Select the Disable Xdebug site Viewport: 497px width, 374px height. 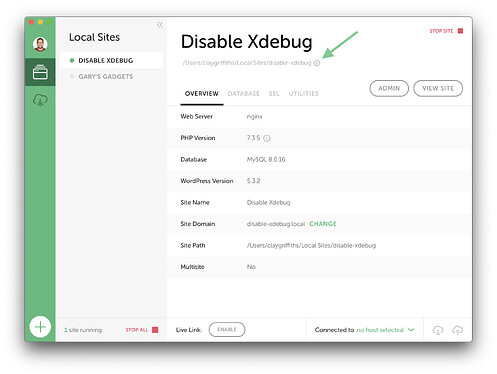coord(111,60)
